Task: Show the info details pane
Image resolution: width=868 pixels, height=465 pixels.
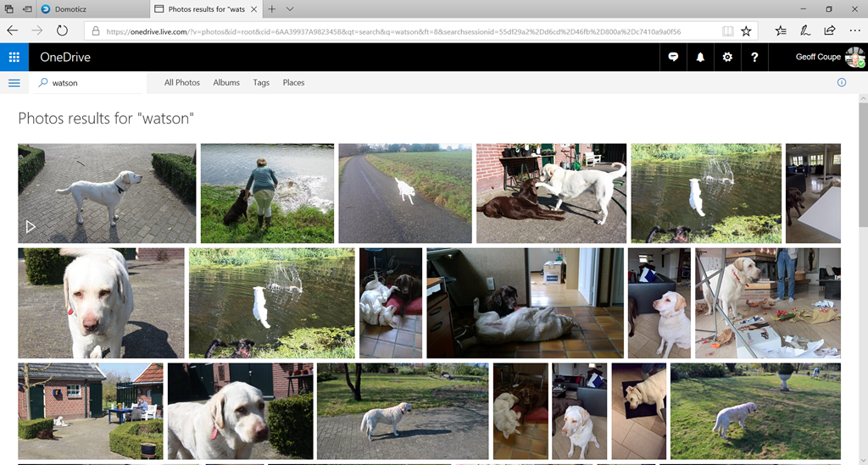Action: pyautogui.click(x=842, y=83)
